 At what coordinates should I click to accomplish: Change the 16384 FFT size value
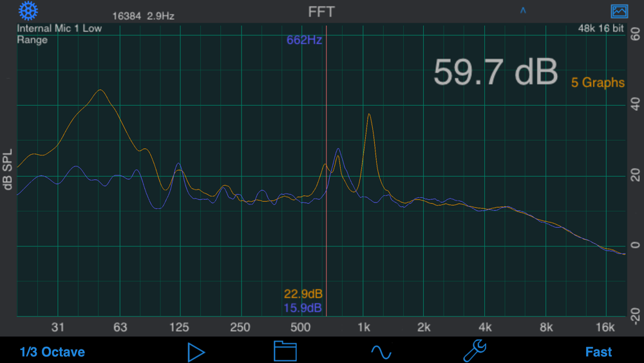[x=126, y=16]
